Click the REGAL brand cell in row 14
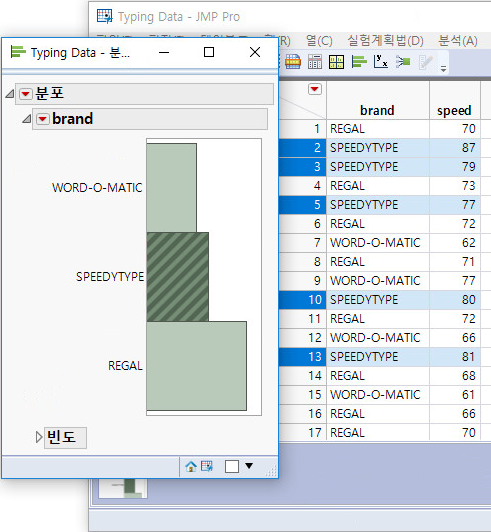 pyautogui.click(x=378, y=376)
